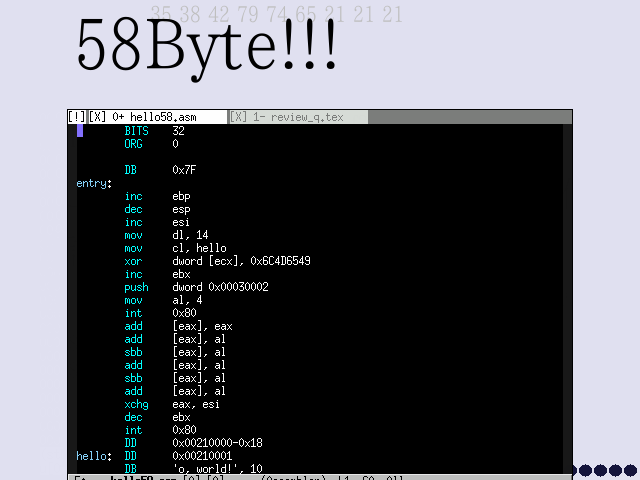This screenshot has width=640, height=480.
Task: Click the mov cl, hello instruction
Action: (175, 248)
